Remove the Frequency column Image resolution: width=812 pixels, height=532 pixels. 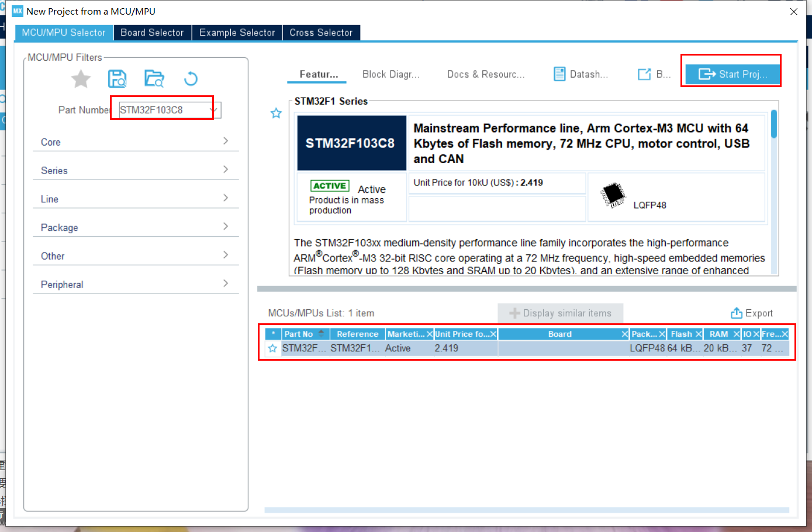tap(785, 334)
